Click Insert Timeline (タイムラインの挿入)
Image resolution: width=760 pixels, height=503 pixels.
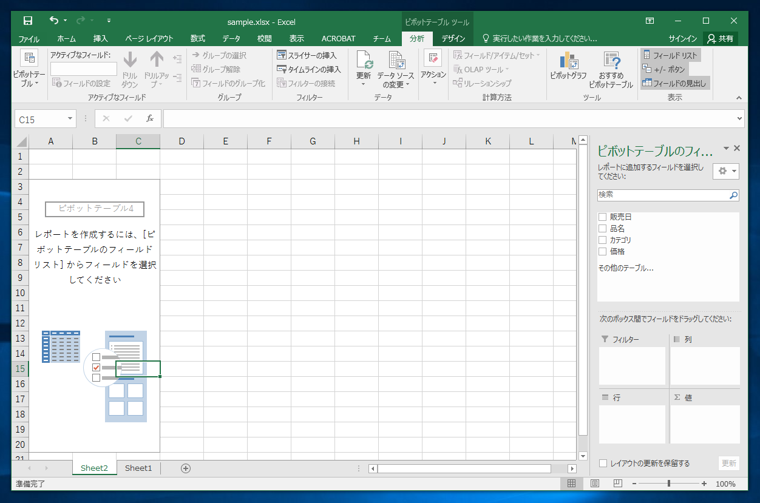[x=309, y=69]
